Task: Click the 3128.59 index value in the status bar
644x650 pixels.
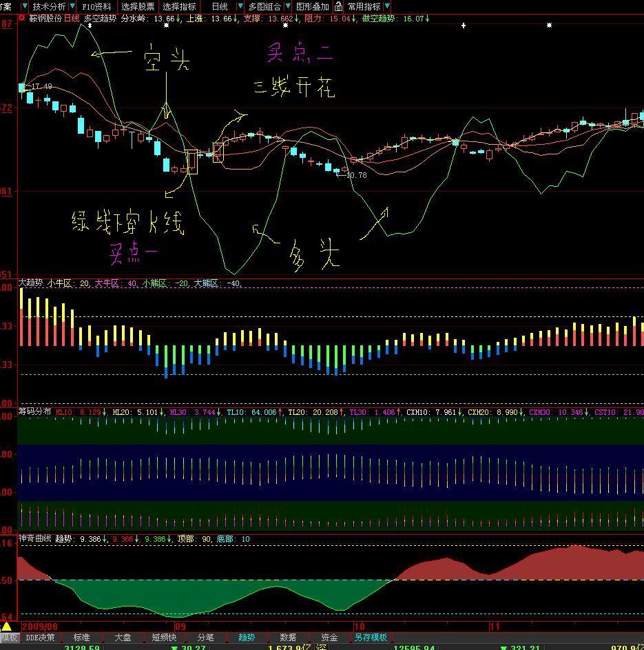Action: pyautogui.click(x=82, y=647)
